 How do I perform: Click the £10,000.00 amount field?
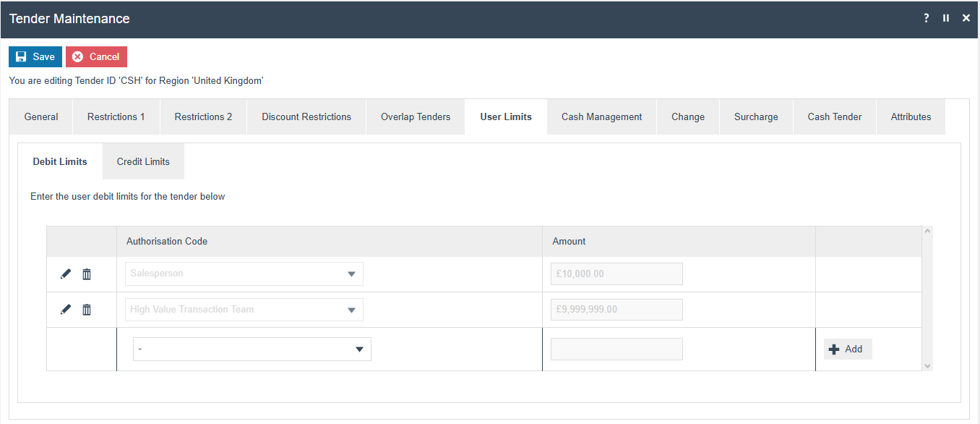click(616, 274)
